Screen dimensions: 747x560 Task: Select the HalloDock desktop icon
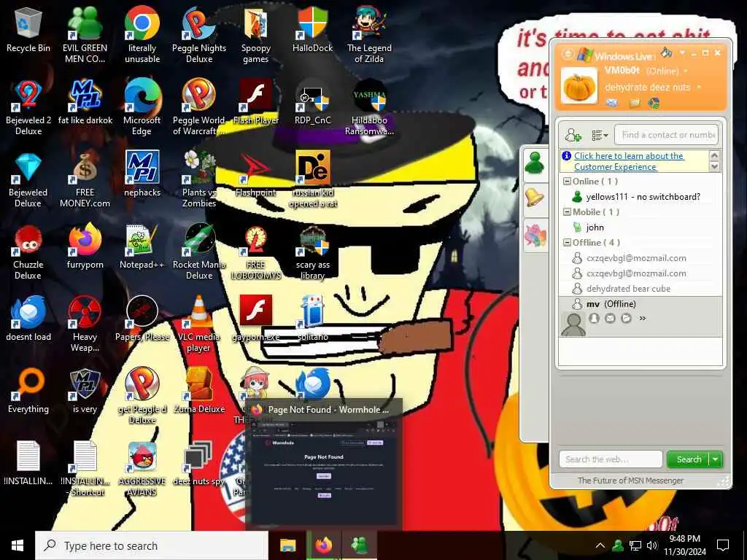[x=312, y=29]
